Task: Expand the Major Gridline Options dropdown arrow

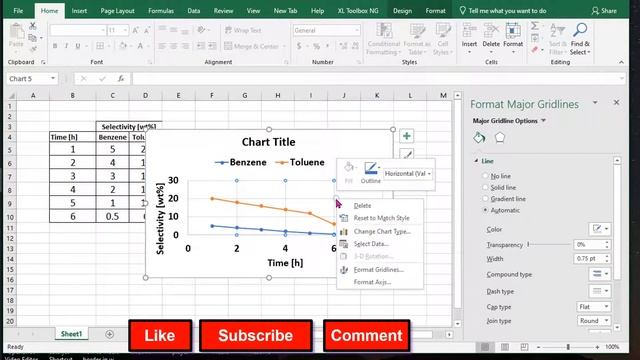Action: coord(543,121)
